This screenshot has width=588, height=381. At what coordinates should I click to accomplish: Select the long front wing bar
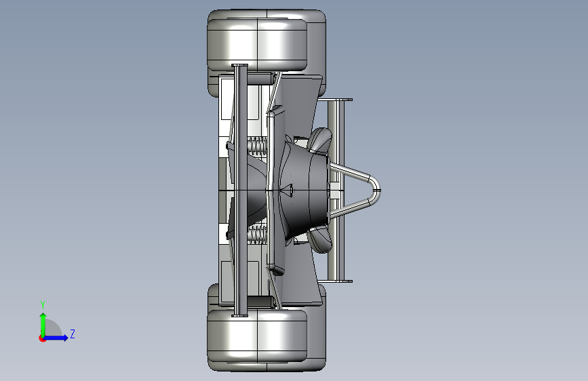(x=240, y=190)
